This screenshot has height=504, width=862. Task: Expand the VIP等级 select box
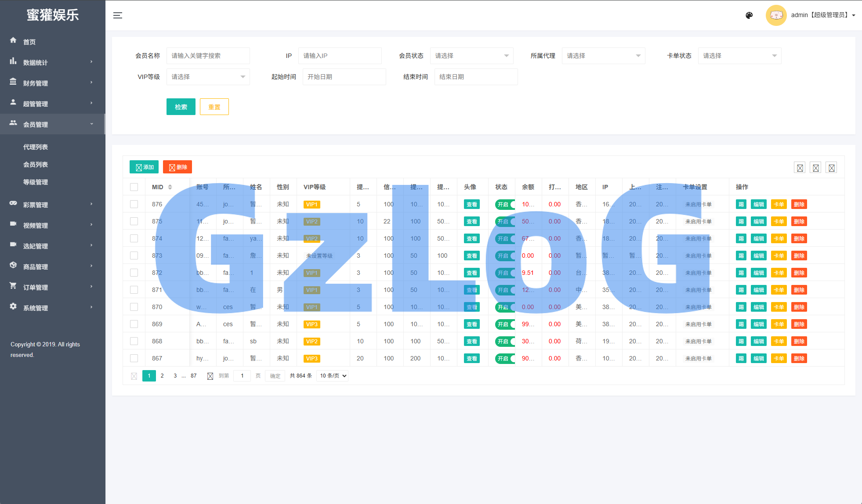tap(208, 77)
